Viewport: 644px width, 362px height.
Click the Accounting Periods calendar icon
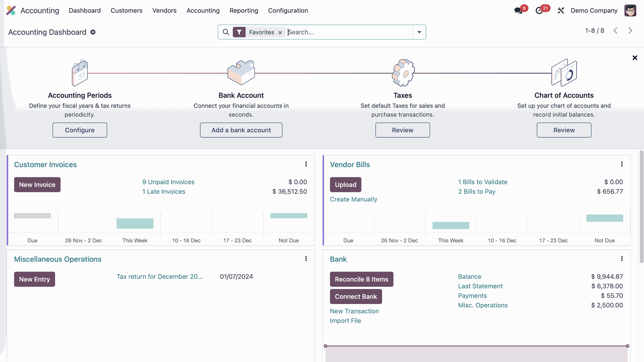[80, 73]
